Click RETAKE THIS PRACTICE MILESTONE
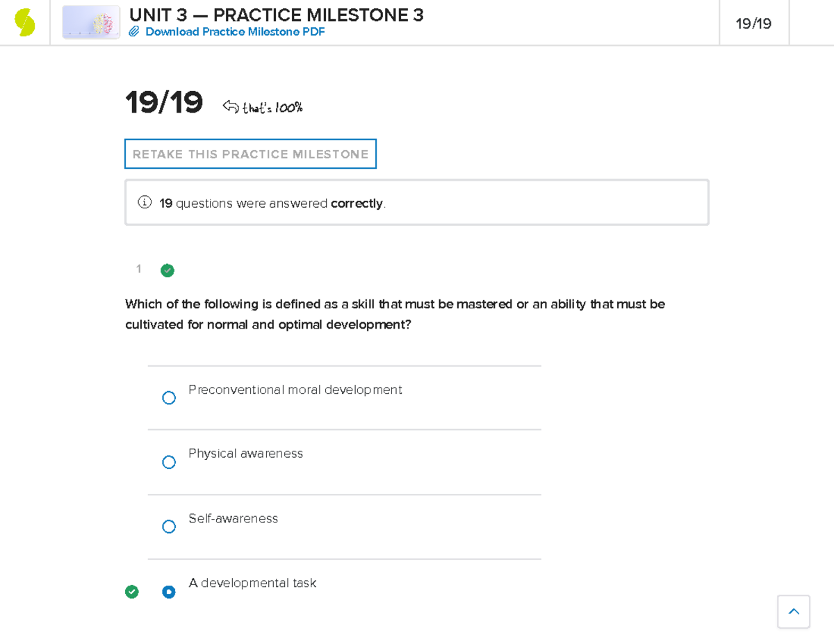 pos(250,154)
